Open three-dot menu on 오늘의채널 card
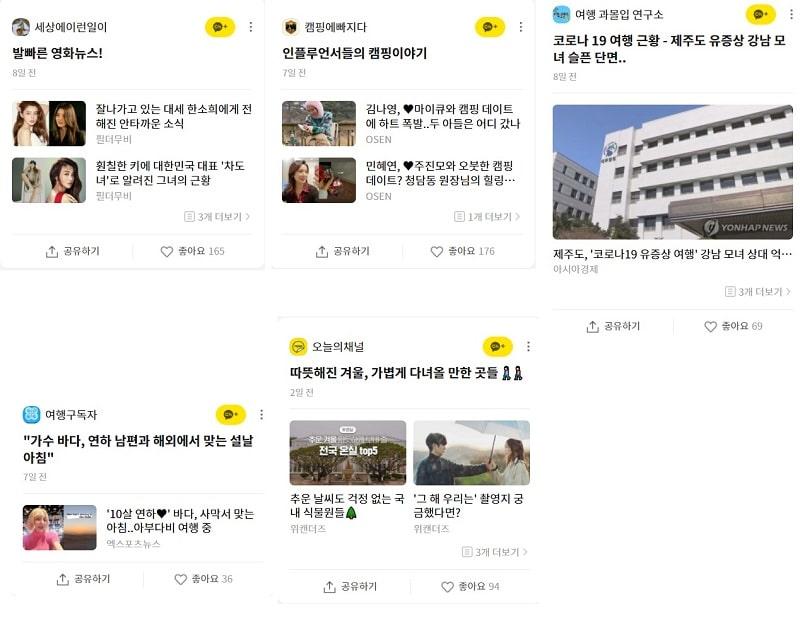The width and height of the screenshot is (800, 619). (x=528, y=346)
